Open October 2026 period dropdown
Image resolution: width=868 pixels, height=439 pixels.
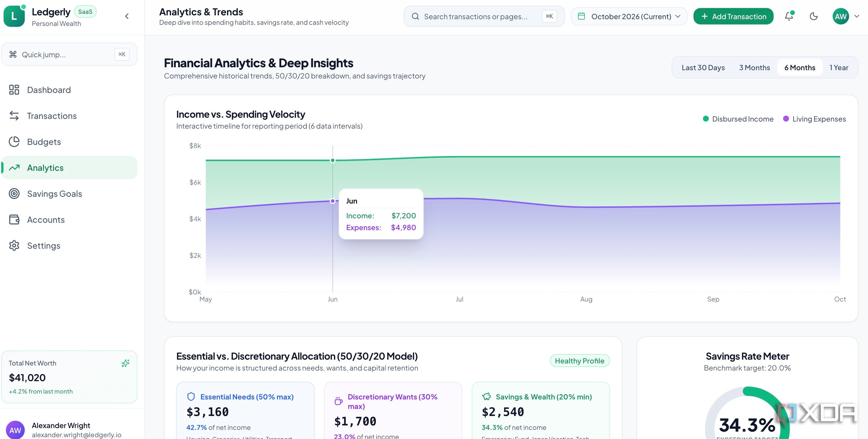pyautogui.click(x=629, y=16)
